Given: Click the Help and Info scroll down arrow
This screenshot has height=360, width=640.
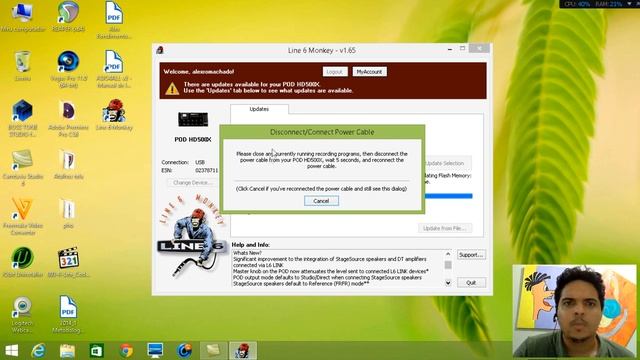Looking at the screenshot, I should [448, 282].
